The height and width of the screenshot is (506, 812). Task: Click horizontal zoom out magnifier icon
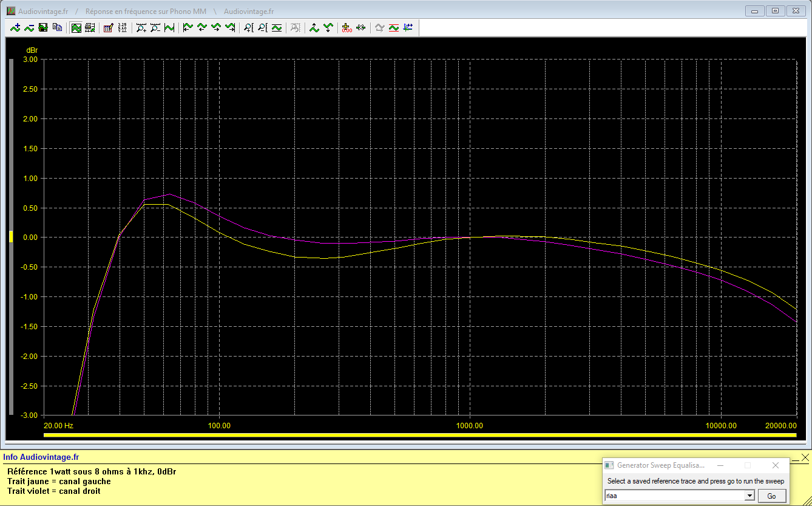155,27
